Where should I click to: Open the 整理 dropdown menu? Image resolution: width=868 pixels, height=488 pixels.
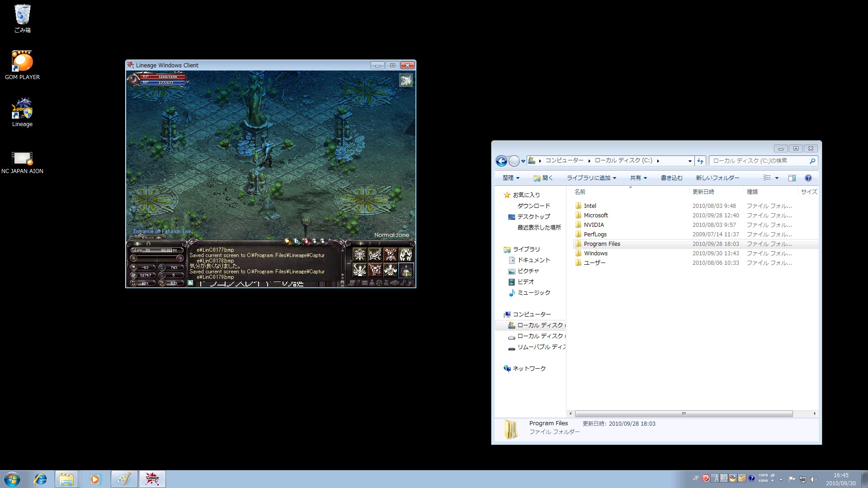[511, 178]
